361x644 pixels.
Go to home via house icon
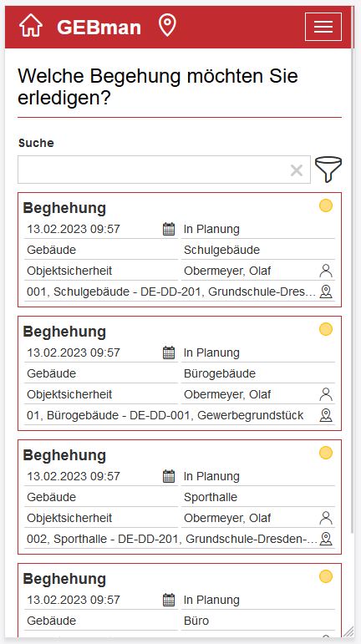[31, 25]
